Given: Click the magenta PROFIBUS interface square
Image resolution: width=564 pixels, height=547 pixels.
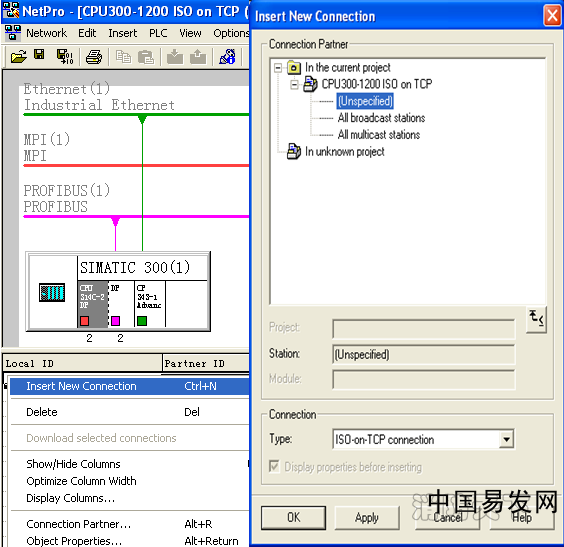Looking at the screenshot, I should click(x=115, y=320).
